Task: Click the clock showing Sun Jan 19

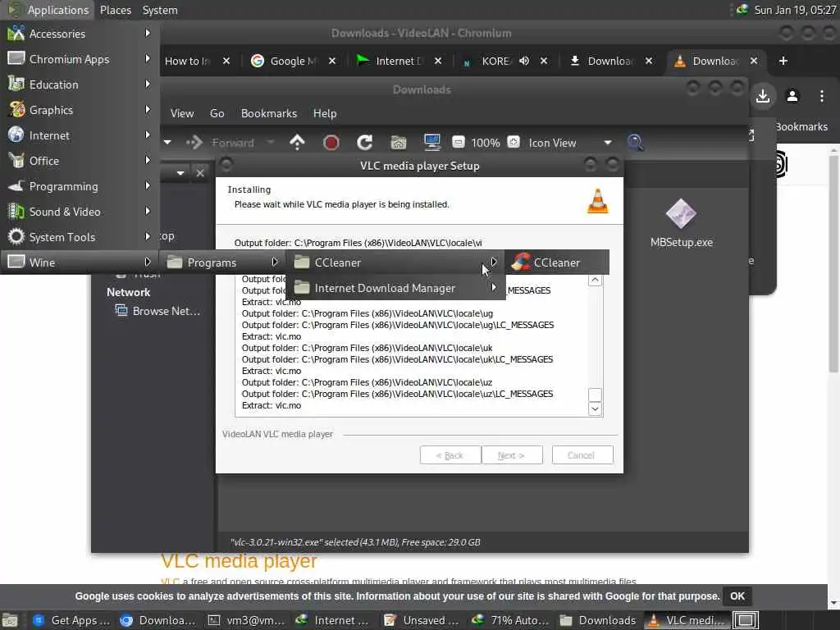Action: [794, 10]
